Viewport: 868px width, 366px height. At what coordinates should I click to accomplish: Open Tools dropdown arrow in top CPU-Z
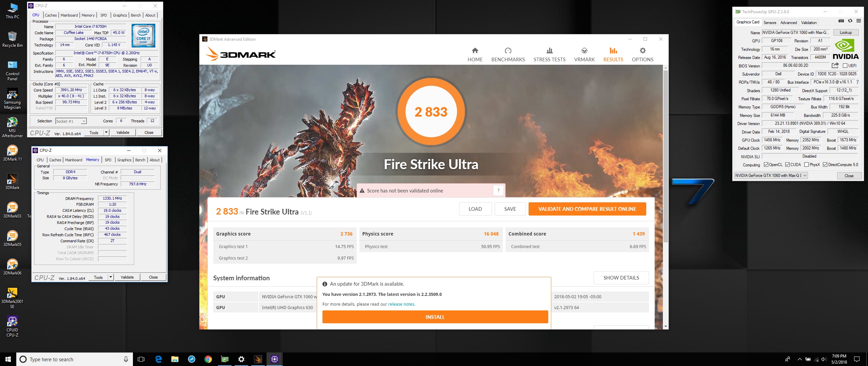click(106, 133)
